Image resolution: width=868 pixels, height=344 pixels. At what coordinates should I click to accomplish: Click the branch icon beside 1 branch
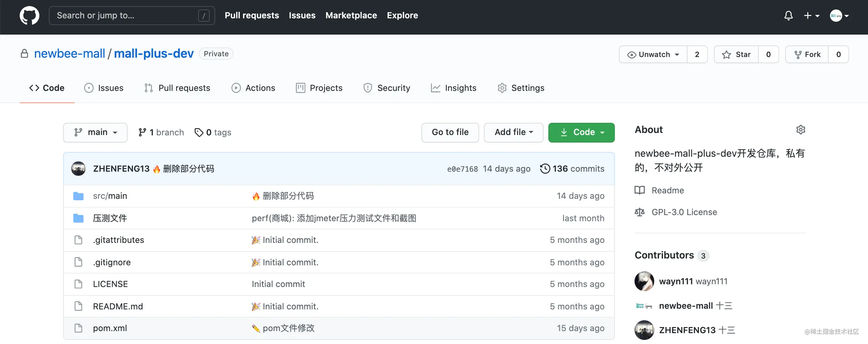click(x=142, y=132)
